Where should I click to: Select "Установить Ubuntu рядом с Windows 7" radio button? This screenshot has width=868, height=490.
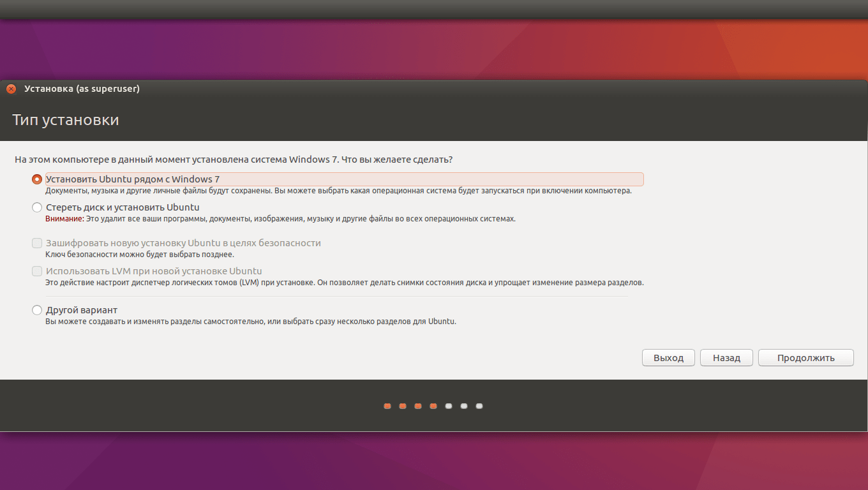[37, 179]
